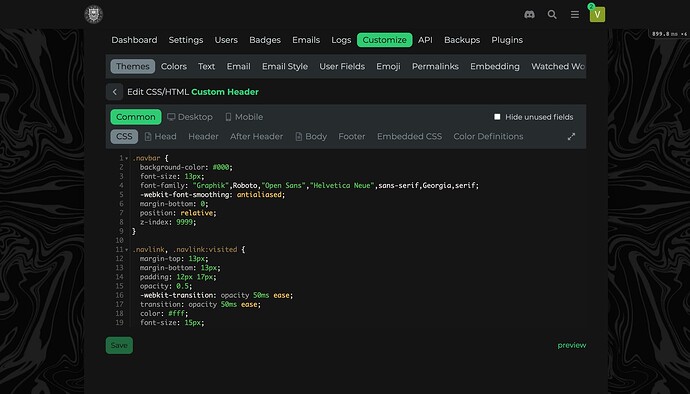690x394 pixels.
Task: Open the Emoji sub-tab
Action: click(388, 66)
